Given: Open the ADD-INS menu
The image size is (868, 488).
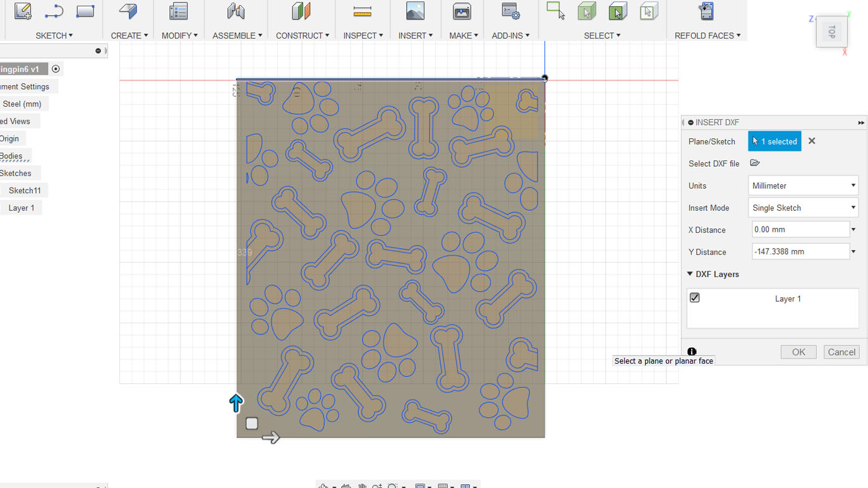Looking at the screenshot, I should [x=511, y=35].
